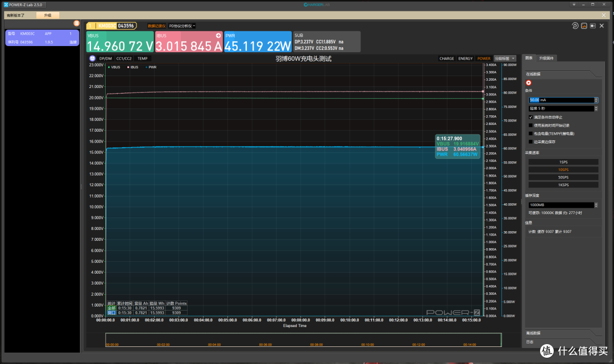Uncheck 满足条件自动停止 checkbox
Viewport: 614px width, 364px height.
tap(530, 118)
